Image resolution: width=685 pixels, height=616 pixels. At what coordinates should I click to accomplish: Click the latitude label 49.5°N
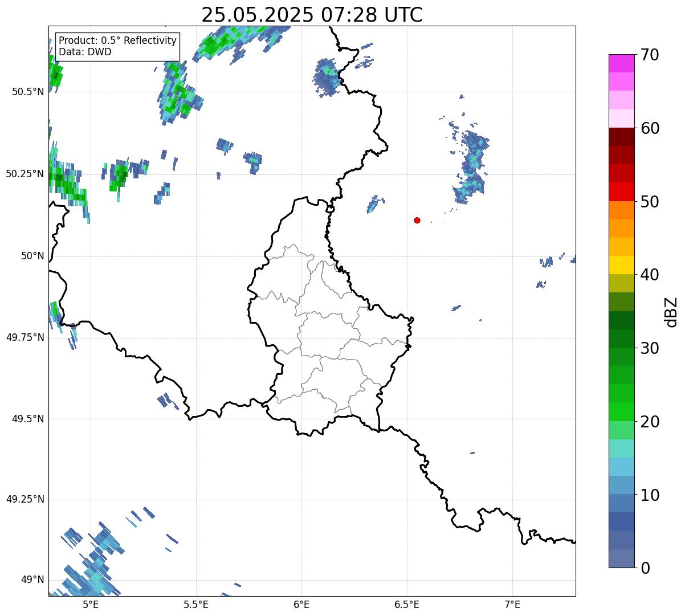click(28, 419)
